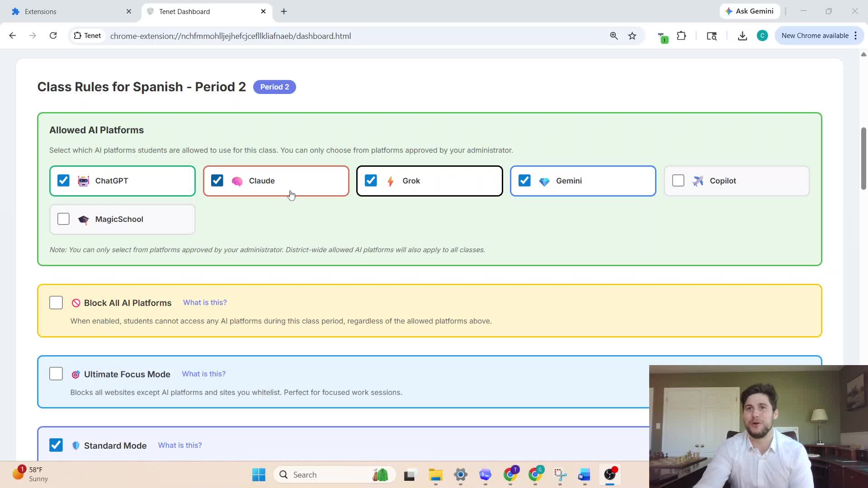868x488 pixels.
Task: Open Chrome downloads icon
Action: [742, 36]
